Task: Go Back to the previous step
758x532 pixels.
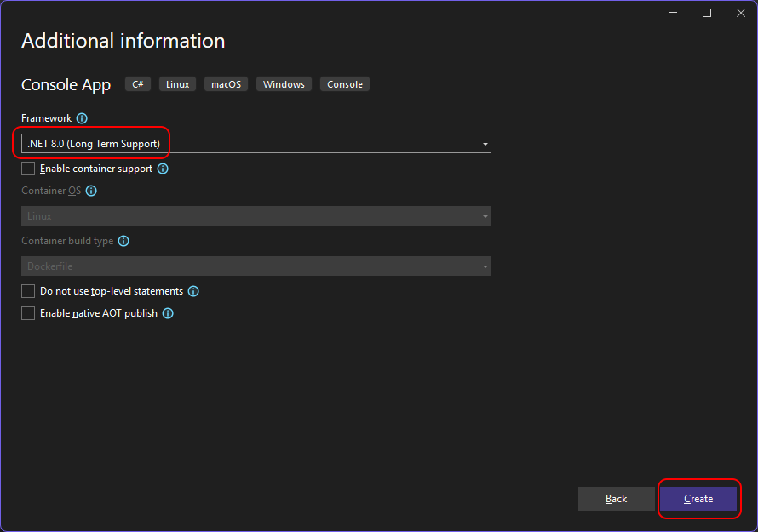Action: pyautogui.click(x=616, y=499)
